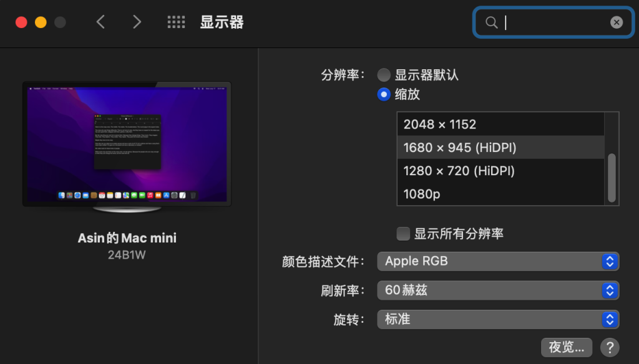Open the 旋转 dropdown
Image resolution: width=639 pixels, height=364 pixels.
point(498,319)
